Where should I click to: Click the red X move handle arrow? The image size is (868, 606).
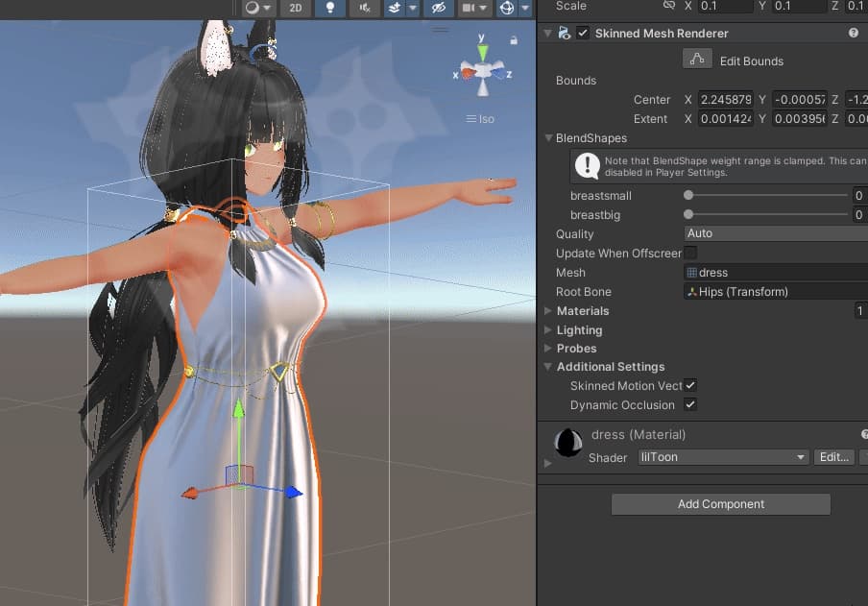[190, 493]
